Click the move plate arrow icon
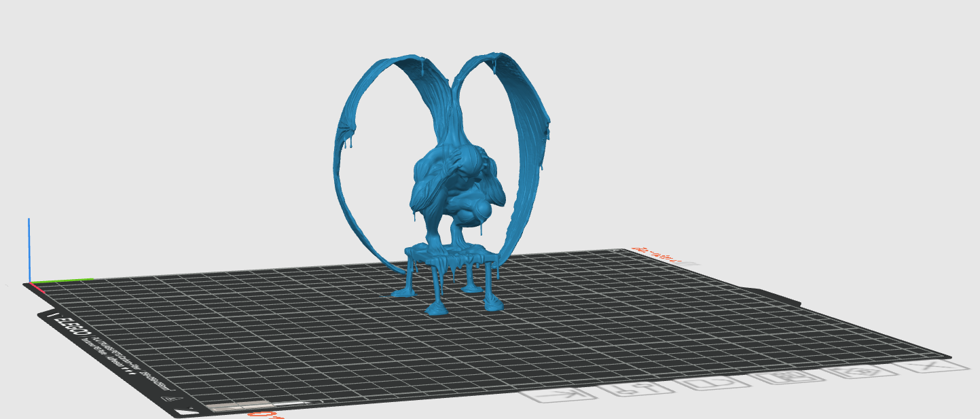This screenshot has height=419, width=980. pyautogui.click(x=557, y=395)
